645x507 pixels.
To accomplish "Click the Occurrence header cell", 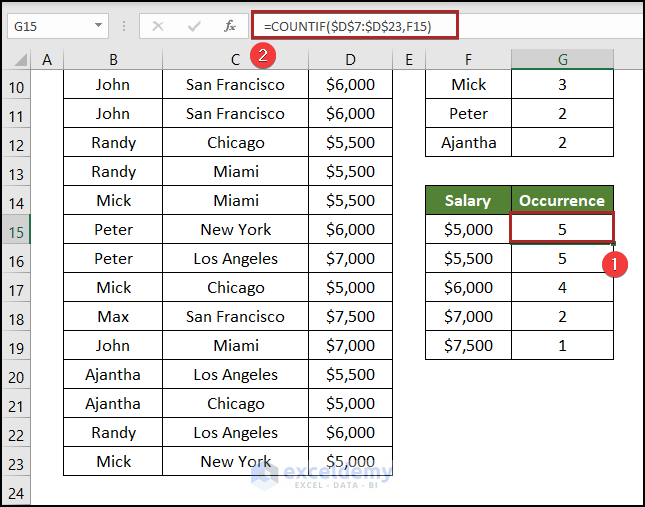I will (x=562, y=200).
